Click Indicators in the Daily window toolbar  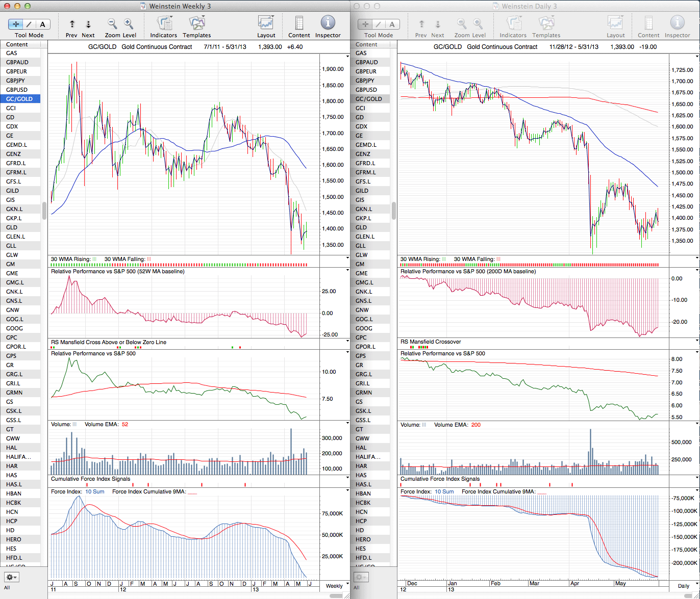coord(513,23)
